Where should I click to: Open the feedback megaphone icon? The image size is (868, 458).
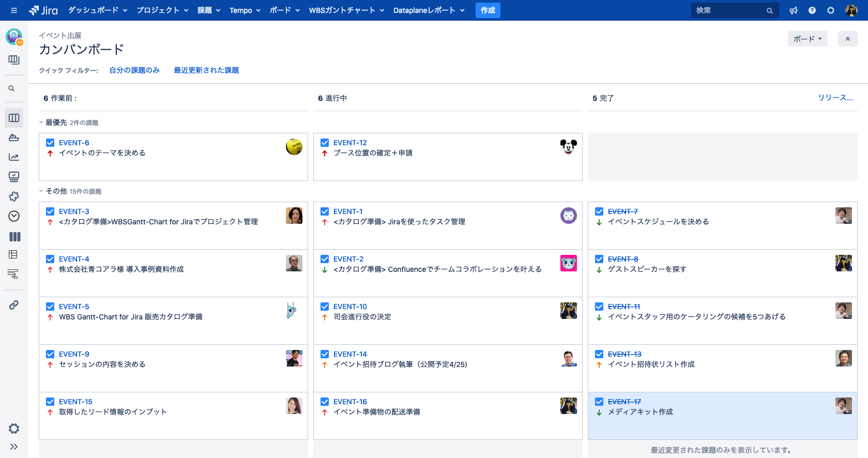click(794, 10)
